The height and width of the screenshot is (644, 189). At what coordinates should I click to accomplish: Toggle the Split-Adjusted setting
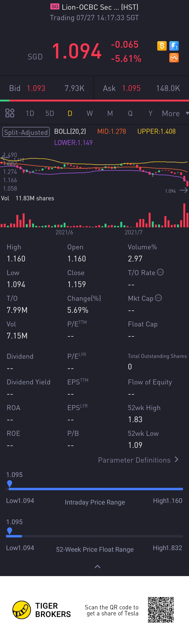pyautogui.click(x=26, y=132)
